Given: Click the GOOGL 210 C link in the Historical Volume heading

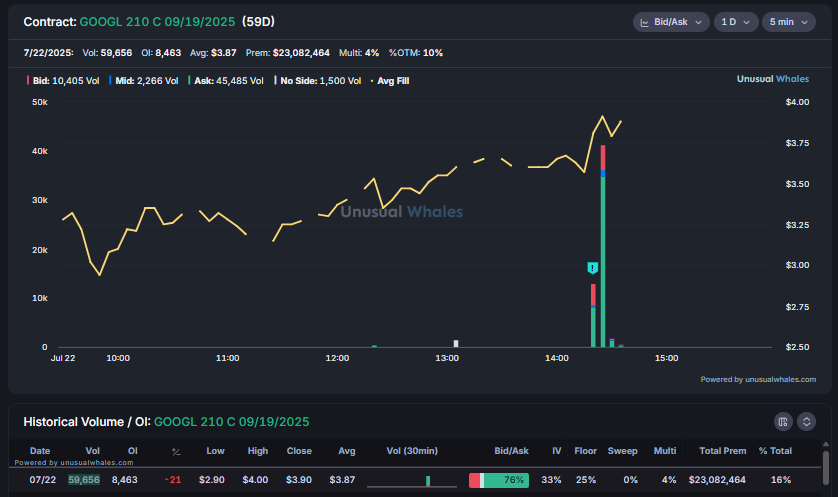Looking at the screenshot, I should coord(231,422).
